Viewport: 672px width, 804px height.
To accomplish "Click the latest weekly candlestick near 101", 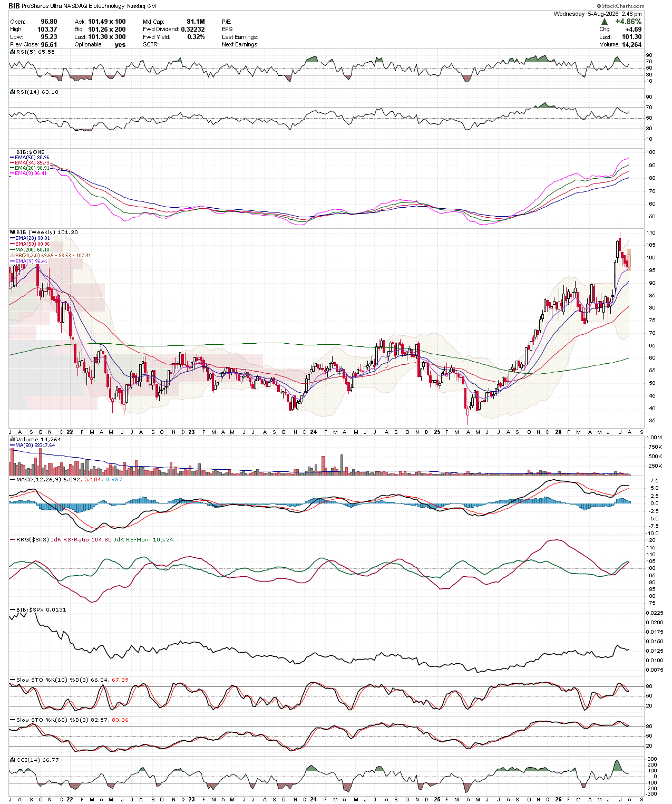I will point(629,259).
